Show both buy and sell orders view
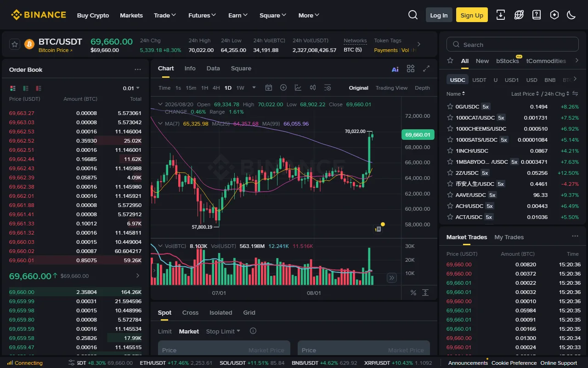This screenshot has height=368, width=588. point(12,88)
